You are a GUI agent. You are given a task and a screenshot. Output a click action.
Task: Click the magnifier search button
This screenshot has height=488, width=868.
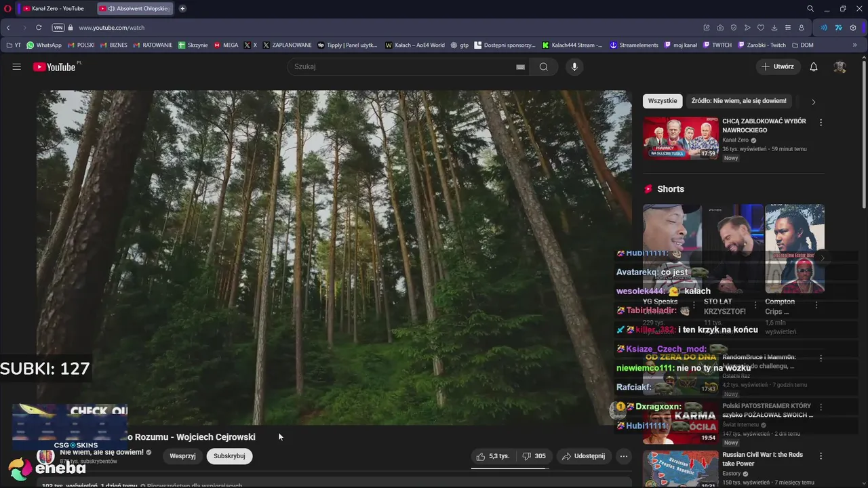(x=543, y=66)
